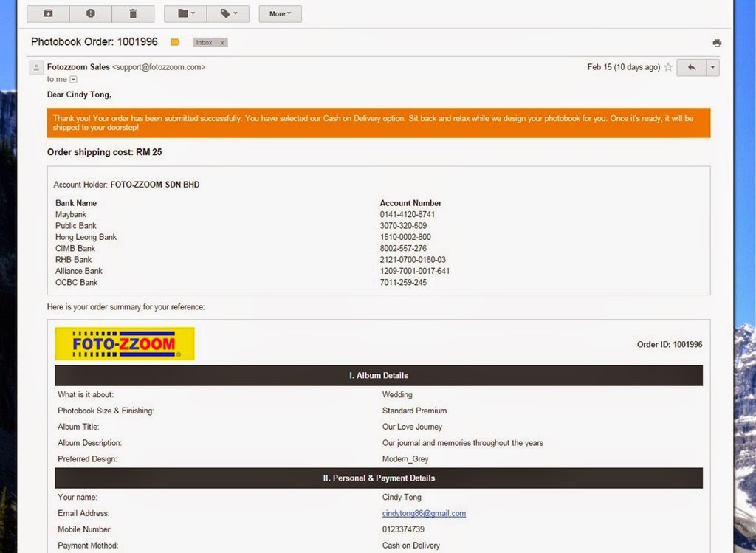
Task: Click the 'Wedding' album topic value
Action: pyautogui.click(x=396, y=394)
